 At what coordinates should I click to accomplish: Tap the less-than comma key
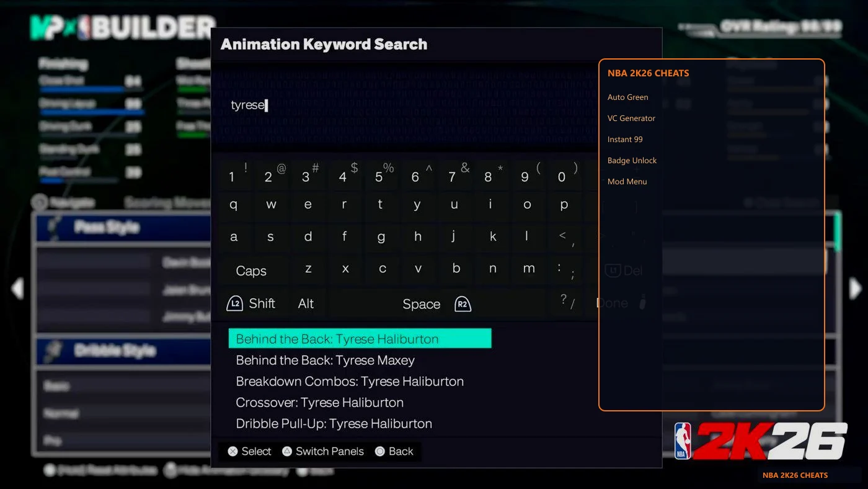point(565,238)
